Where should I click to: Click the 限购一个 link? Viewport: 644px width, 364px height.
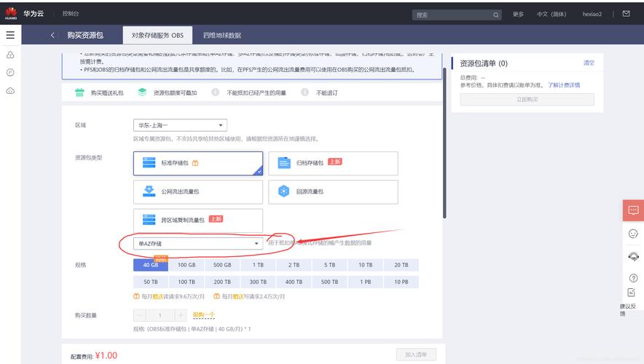(204, 315)
